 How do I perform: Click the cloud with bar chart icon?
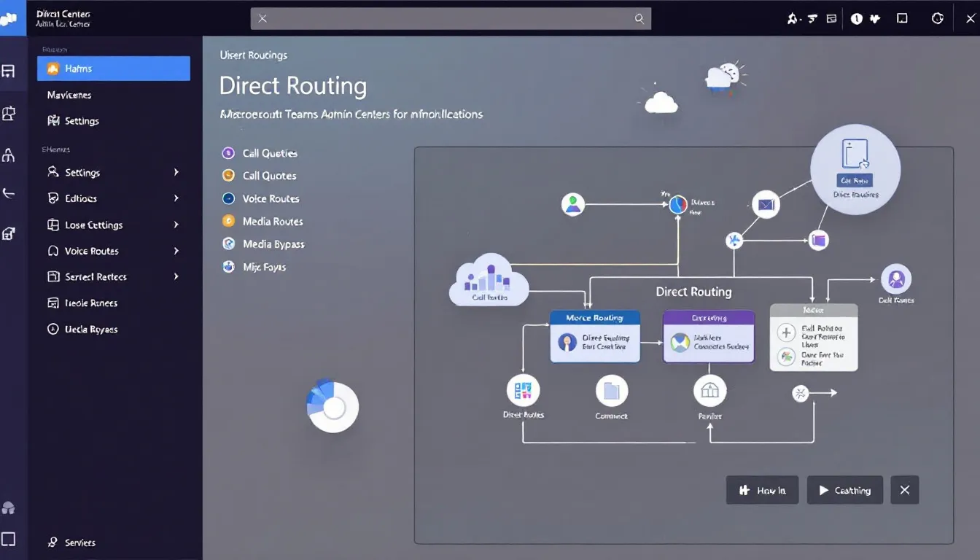click(489, 279)
